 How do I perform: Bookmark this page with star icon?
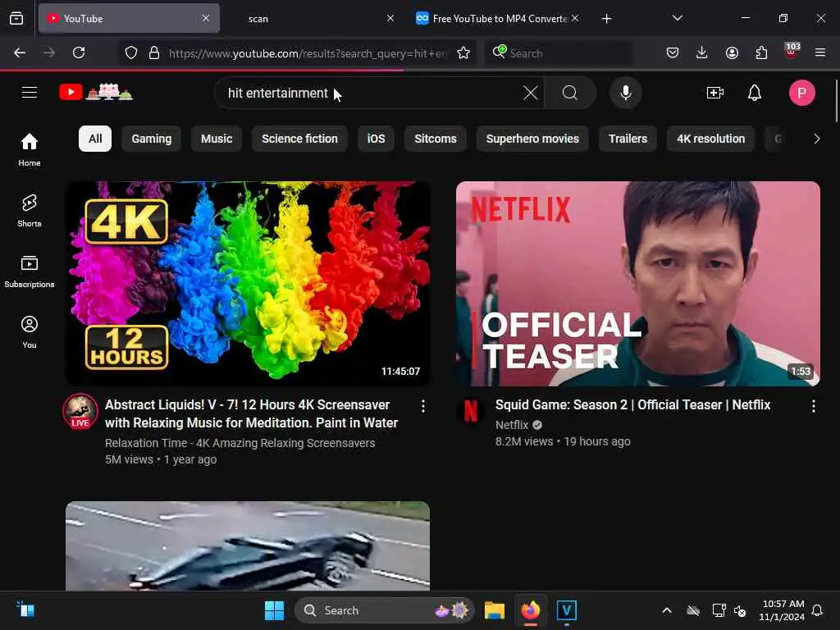click(x=463, y=52)
